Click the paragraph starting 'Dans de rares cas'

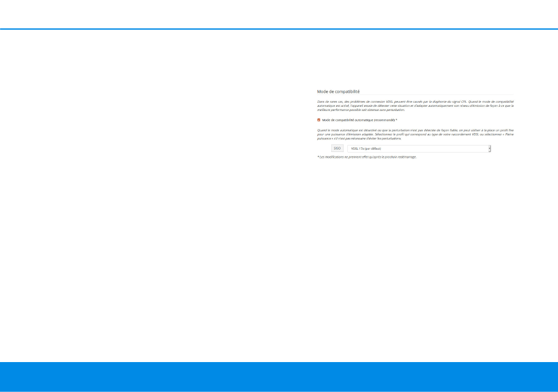pyautogui.click(x=415, y=106)
